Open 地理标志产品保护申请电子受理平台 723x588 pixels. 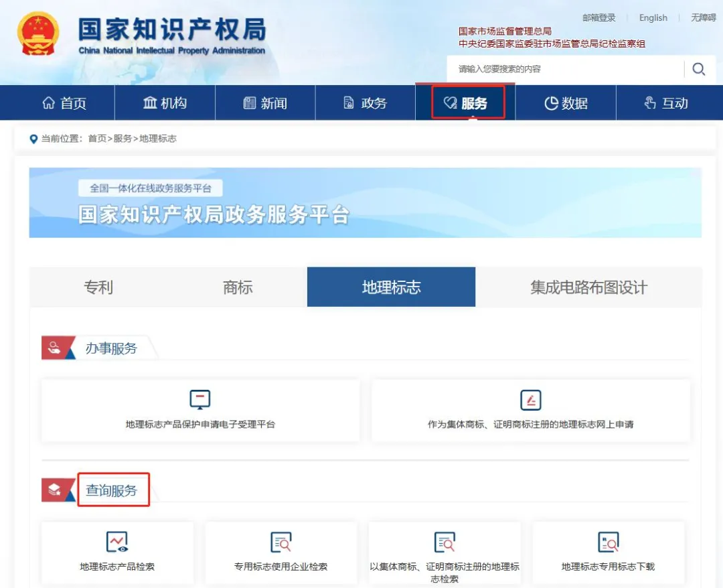[200, 411]
